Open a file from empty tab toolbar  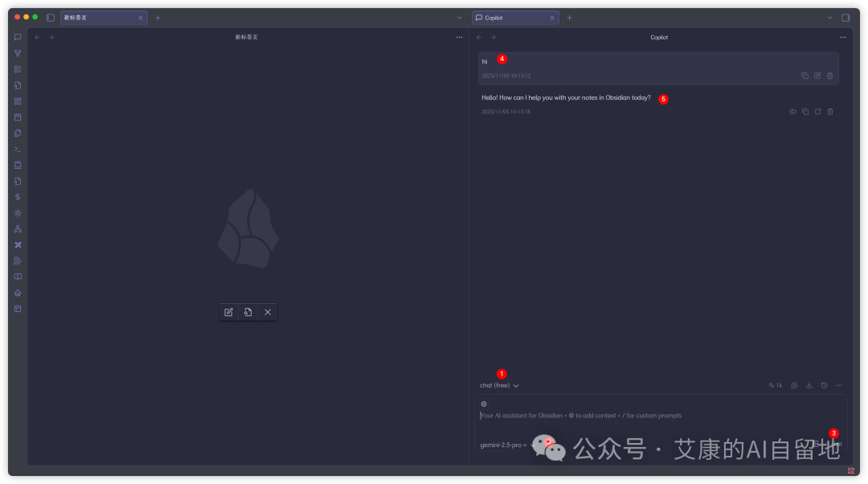(248, 312)
